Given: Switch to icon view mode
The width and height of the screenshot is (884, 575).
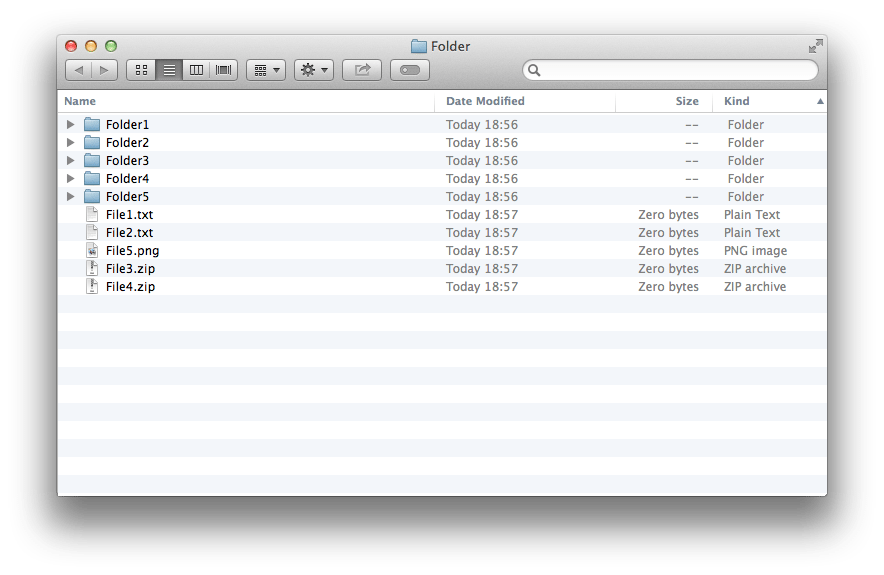Looking at the screenshot, I should [x=141, y=70].
